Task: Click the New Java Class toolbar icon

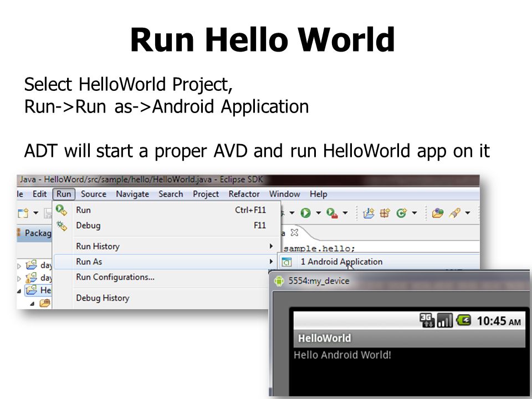Action: coord(401,213)
